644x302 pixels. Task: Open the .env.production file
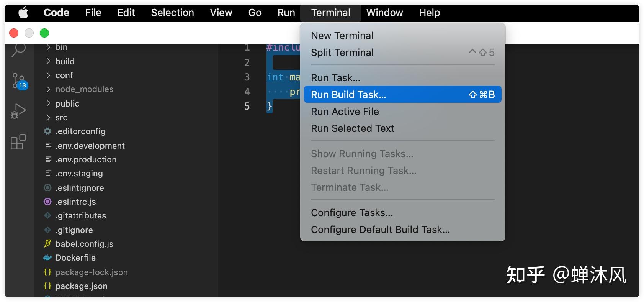[x=86, y=160]
